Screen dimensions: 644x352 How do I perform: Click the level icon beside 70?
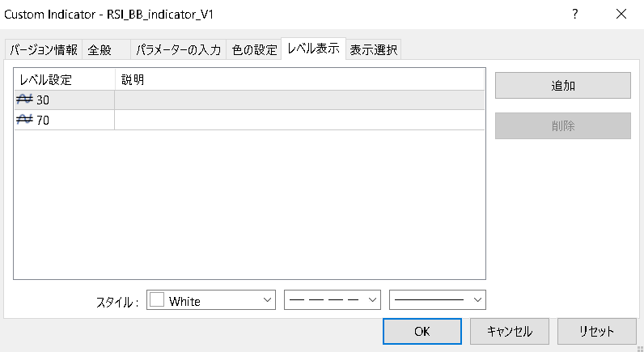click(x=24, y=120)
